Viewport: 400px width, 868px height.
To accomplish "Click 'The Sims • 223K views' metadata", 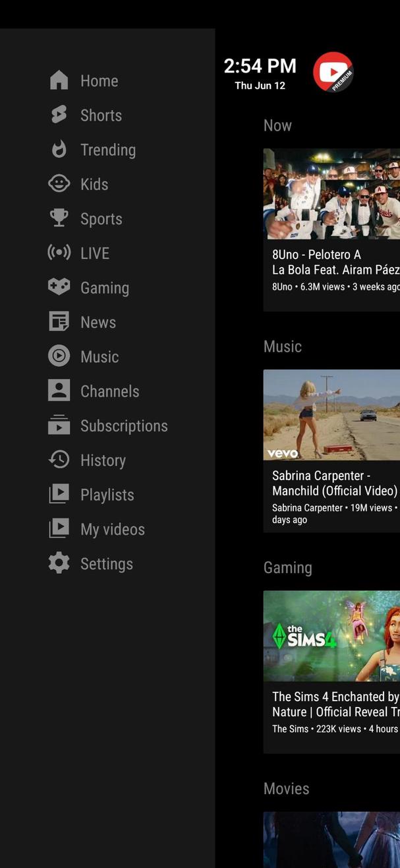I will 336,729.
